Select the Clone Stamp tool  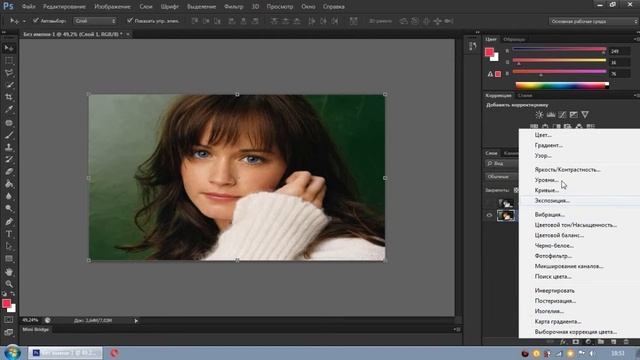pos(9,147)
